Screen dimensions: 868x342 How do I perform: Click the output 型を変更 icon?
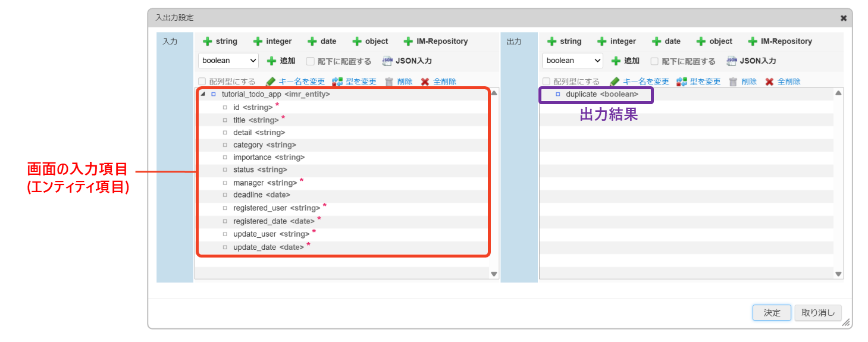(682, 81)
